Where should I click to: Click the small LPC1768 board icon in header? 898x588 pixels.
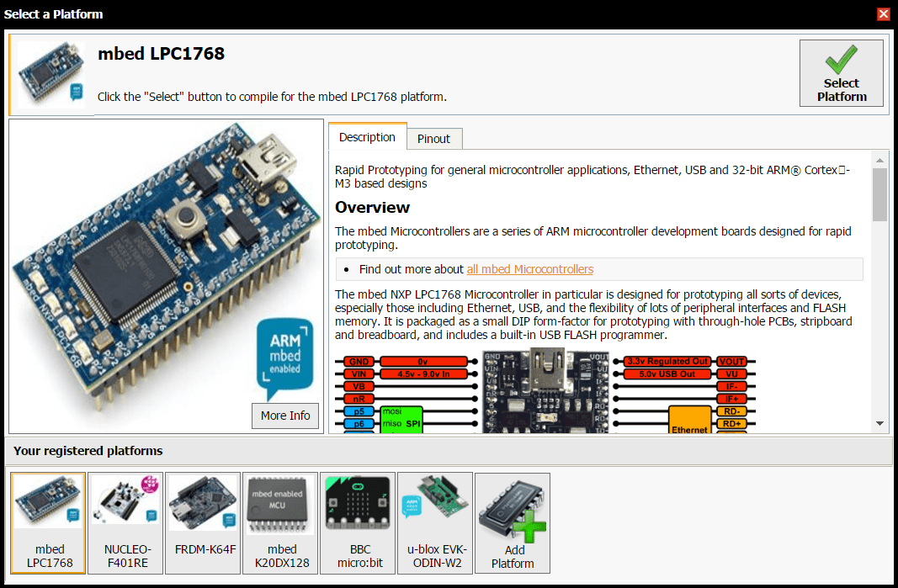(x=50, y=72)
